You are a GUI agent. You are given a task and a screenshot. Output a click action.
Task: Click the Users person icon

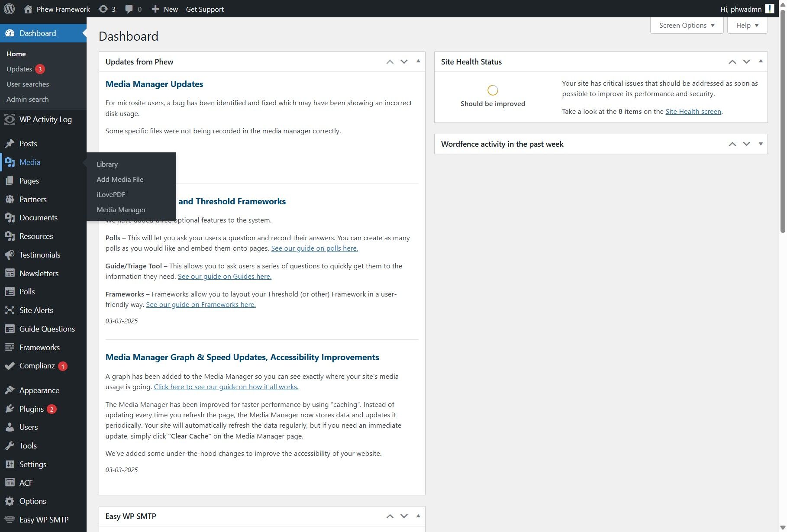[10, 427]
